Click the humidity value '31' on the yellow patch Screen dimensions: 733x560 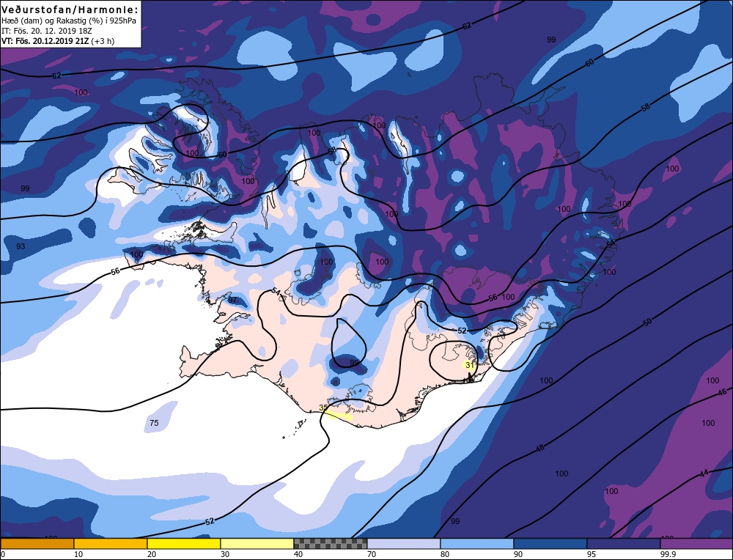[x=470, y=365]
